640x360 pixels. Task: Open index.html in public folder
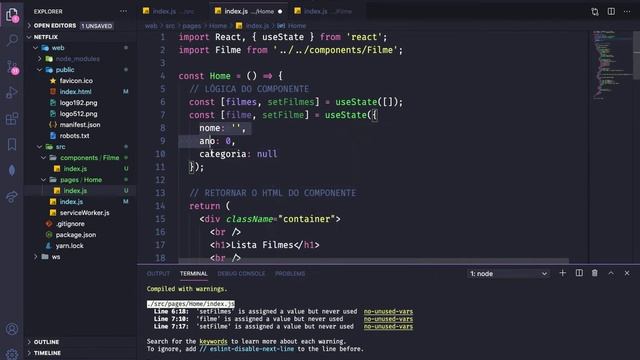(x=76, y=92)
